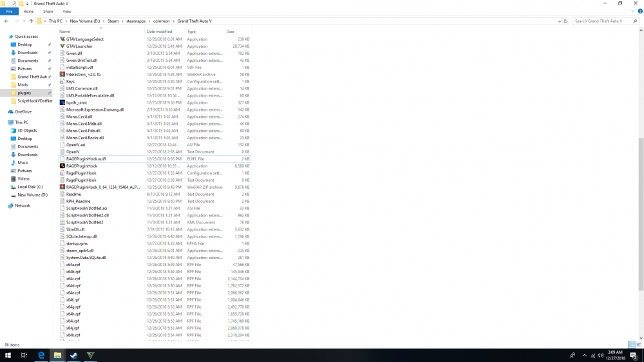Select the startup.rphs file
Image resolution: width=644 pixels, height=362 pixels.
tap(77, 243)
